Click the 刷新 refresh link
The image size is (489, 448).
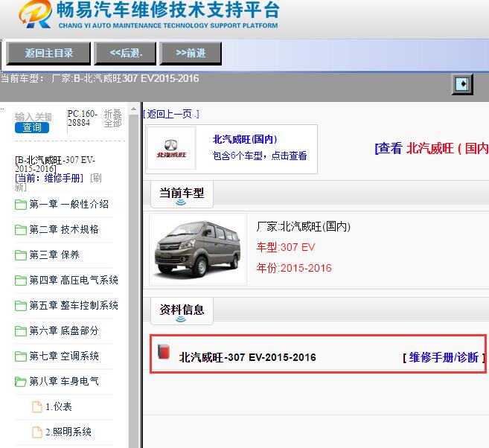pos(58,182)
